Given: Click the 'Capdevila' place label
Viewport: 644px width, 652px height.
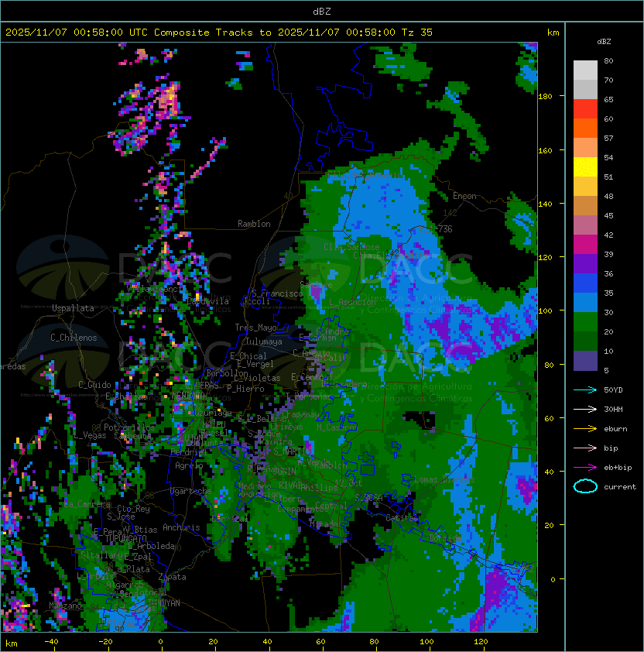Looking at the screenshot, I should coord(207,301).
